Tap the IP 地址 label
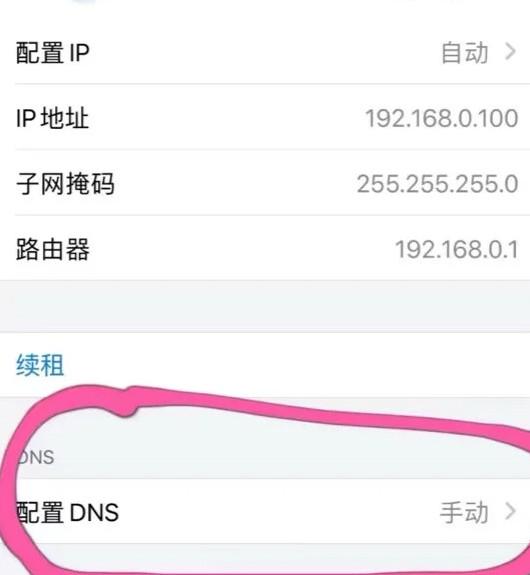The image size is (530, 575). [x=52, y=118]
